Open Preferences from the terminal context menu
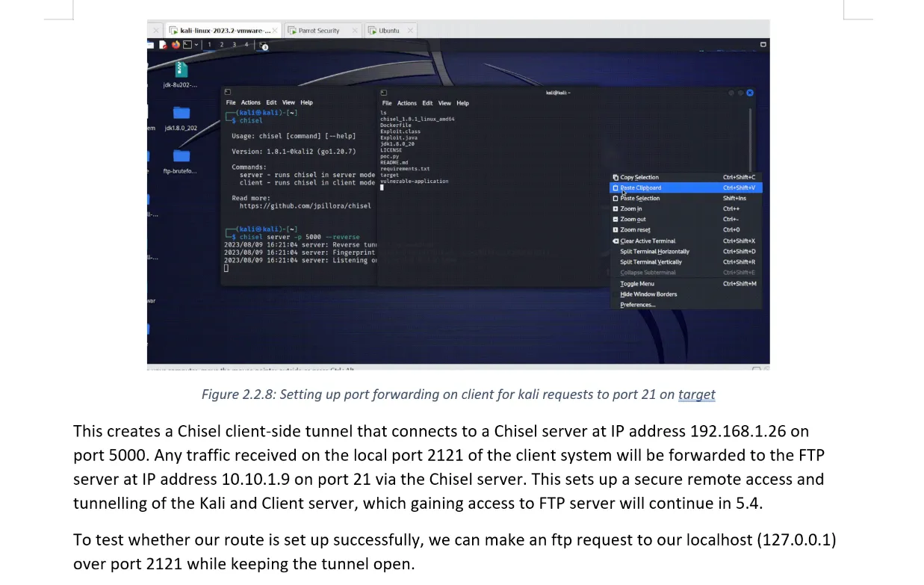Image resolution: width=924 pixels, height=585 pixels. click(685, 304)
